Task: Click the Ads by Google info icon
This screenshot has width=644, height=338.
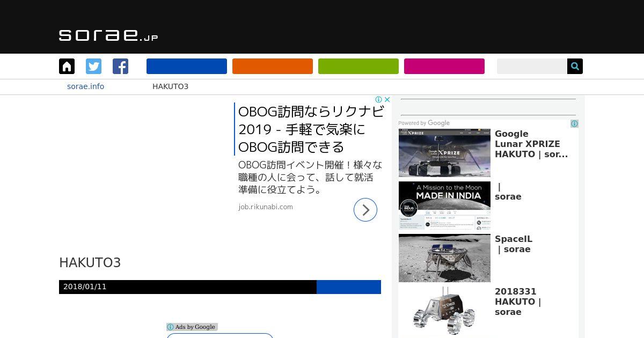Action: click(x=170, y=327)
